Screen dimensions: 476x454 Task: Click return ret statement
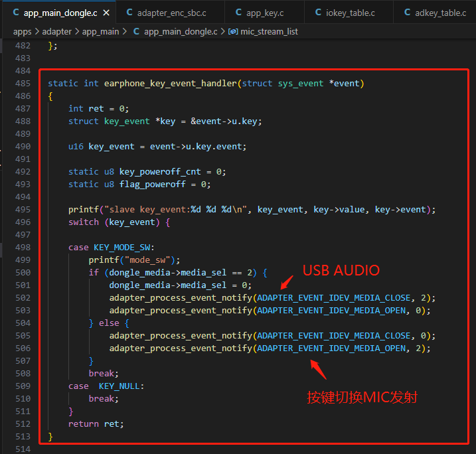[x=96, y=424]
